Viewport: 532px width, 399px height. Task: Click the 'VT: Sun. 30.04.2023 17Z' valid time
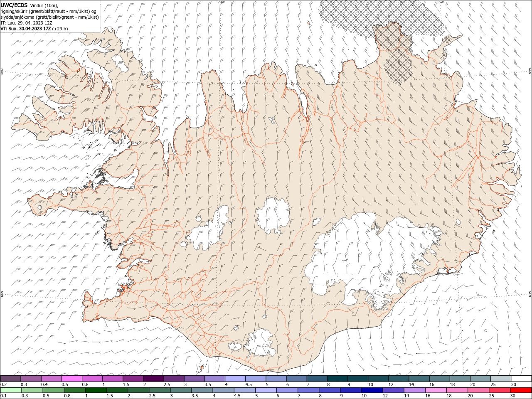pos(26,29)
